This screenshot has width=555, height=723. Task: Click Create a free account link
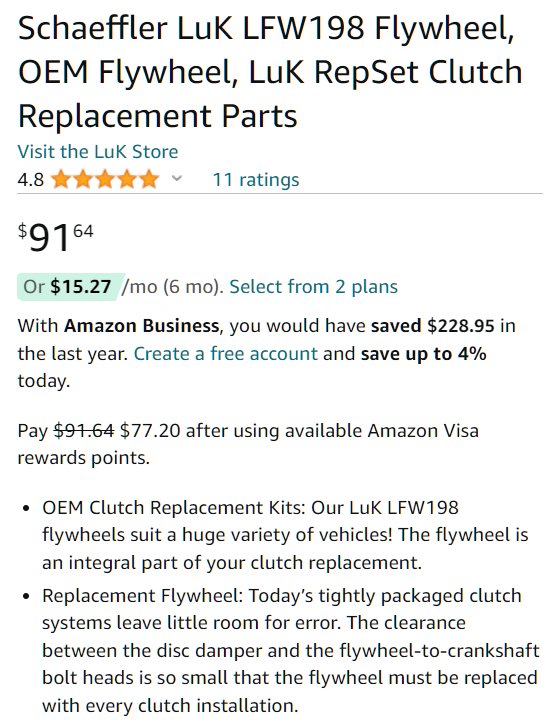226,354
